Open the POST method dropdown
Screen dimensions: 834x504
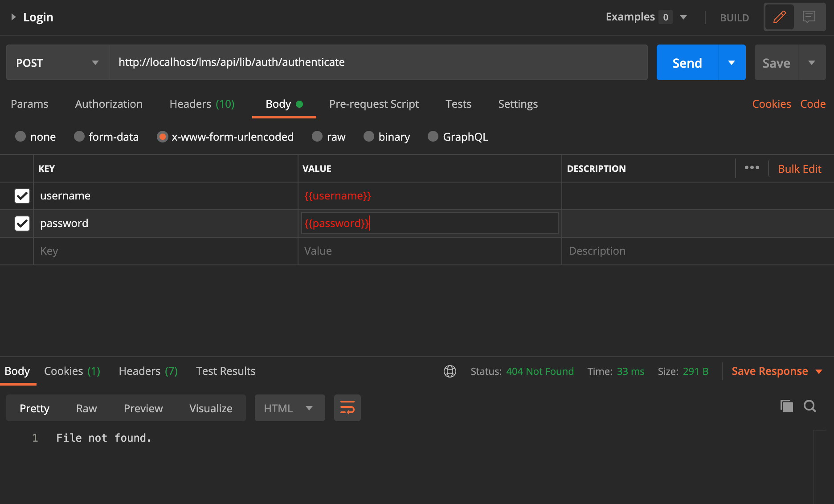pos(57,63)
